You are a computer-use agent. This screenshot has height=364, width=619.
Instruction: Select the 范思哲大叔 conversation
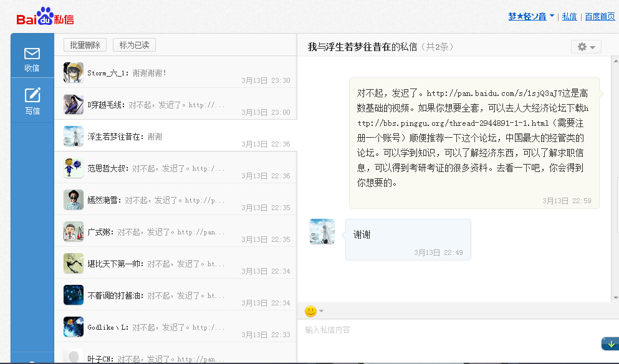175,168
